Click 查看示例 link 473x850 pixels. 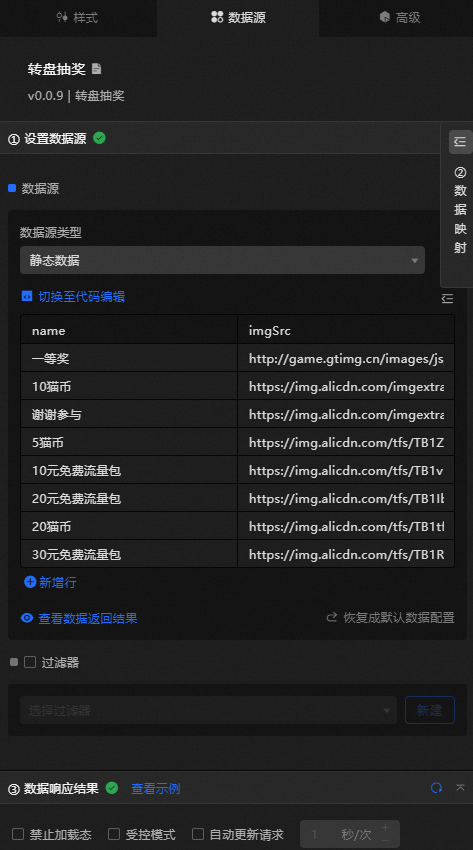[155, 788]
